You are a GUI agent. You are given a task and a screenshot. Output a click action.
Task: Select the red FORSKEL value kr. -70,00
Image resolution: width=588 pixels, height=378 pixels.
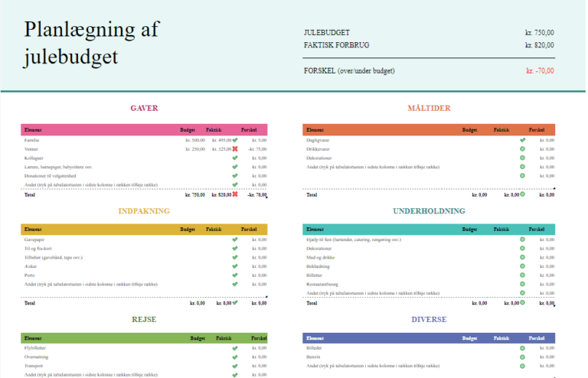[539, 71]
